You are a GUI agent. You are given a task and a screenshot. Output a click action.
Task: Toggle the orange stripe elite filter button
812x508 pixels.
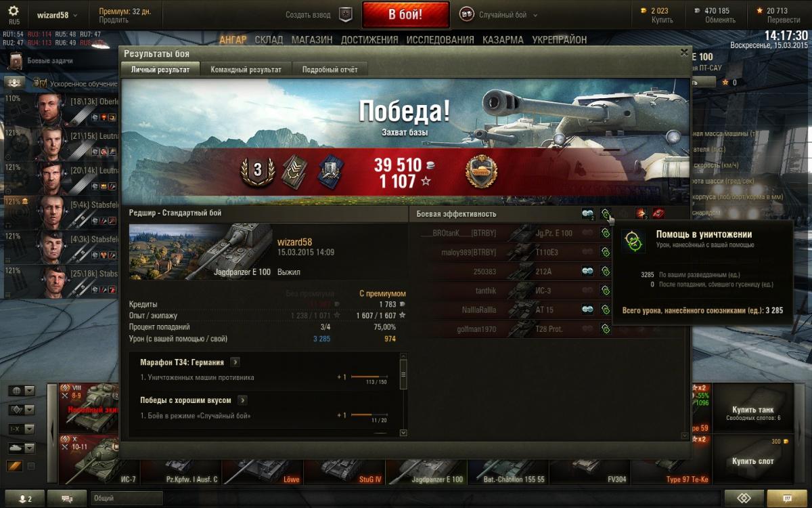[15, 466]
